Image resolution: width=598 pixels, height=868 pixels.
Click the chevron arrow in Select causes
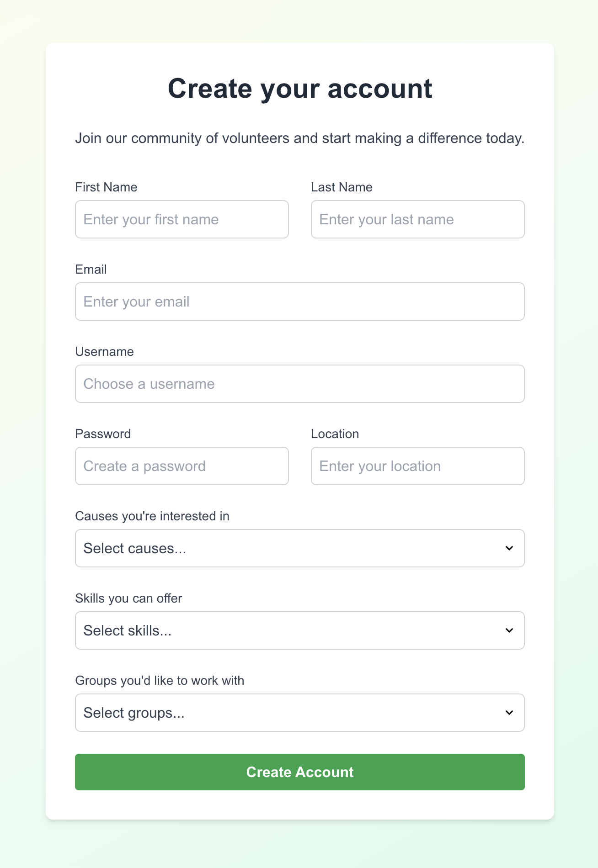click(x=509, y=548)
